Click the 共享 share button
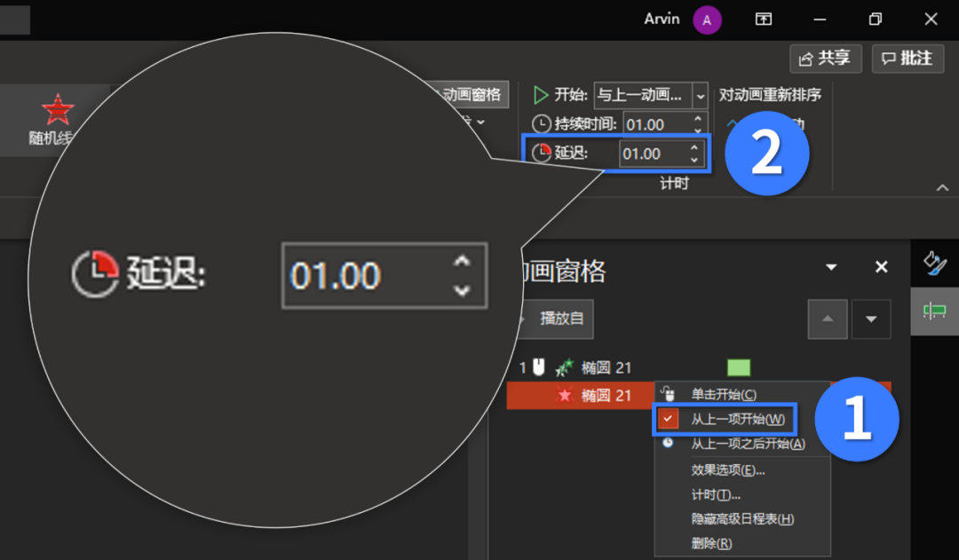959x560 pixels. 825,58
